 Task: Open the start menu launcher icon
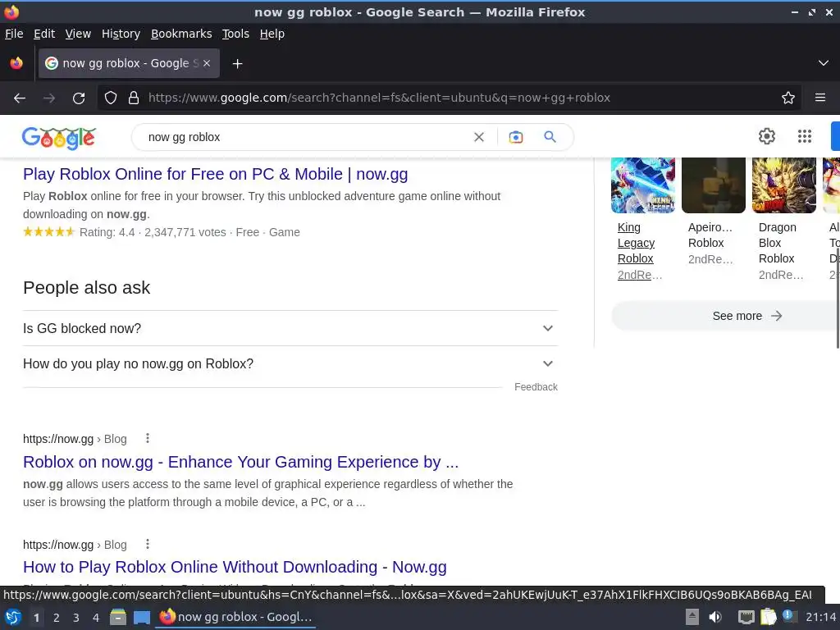pos(13,618)
